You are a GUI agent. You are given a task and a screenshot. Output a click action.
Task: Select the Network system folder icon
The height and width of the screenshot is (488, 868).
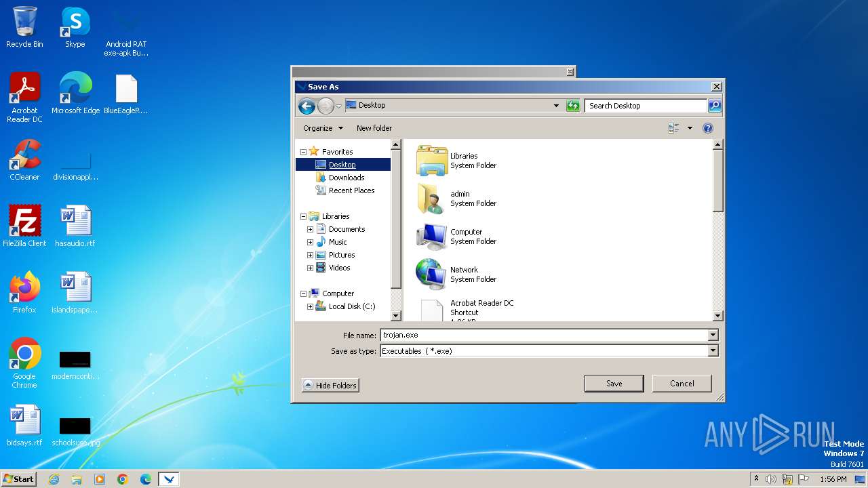(x=432, y=274)
